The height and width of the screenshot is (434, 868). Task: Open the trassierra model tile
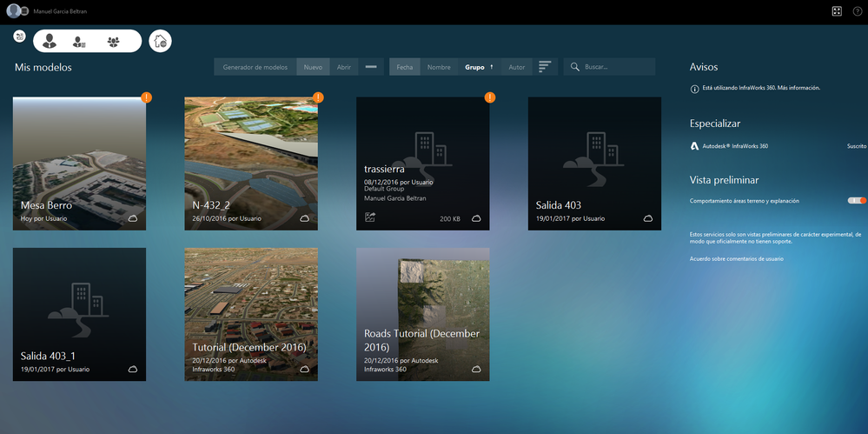423,164
